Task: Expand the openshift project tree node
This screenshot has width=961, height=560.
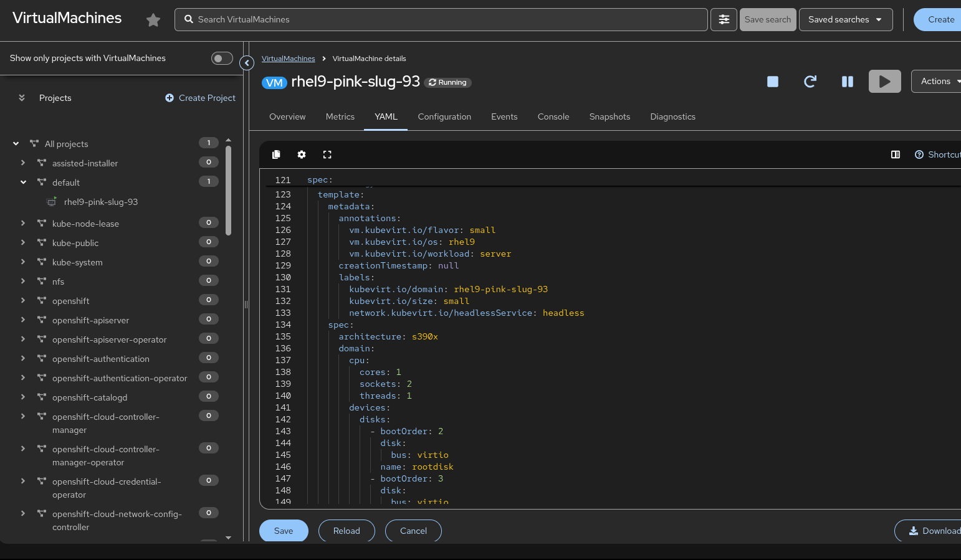Action: coord(23,301)
